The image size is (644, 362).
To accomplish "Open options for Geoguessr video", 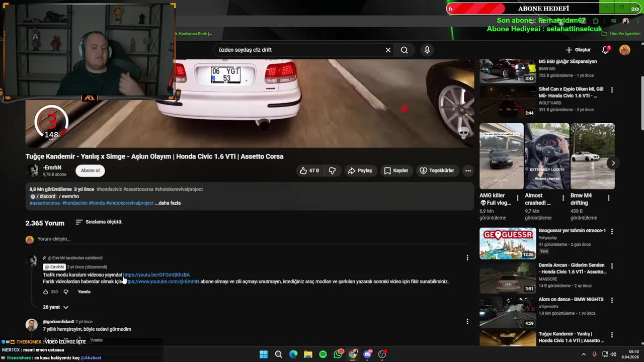I will point(612,231).
